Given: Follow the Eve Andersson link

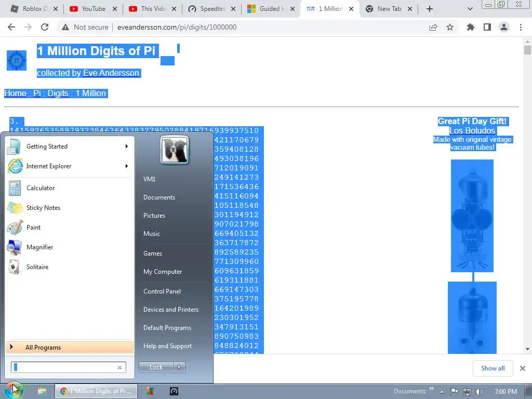Looking at the screenshot, I should point(111,73).
